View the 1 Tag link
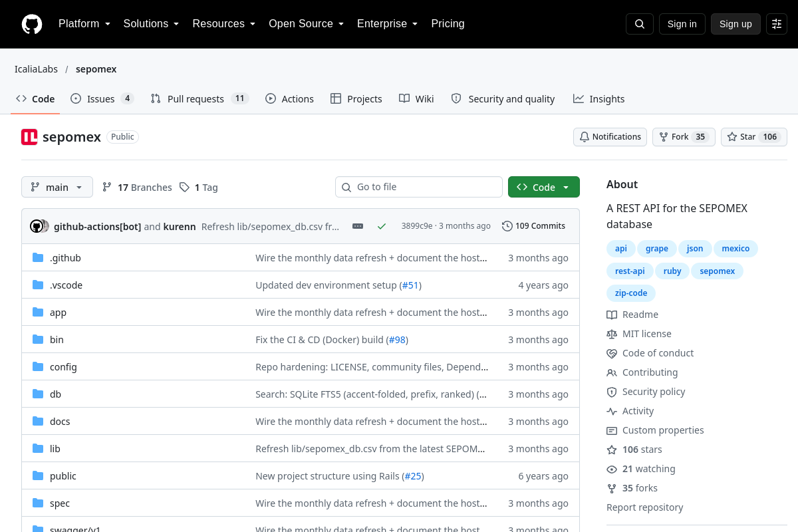Screen dimensions: 798x532 click(x=199, y=188)
